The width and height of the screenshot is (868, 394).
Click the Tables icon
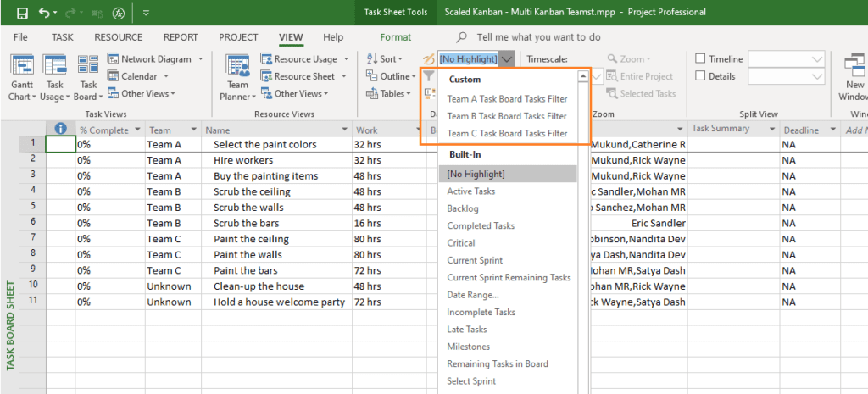[x=372, y=93]
